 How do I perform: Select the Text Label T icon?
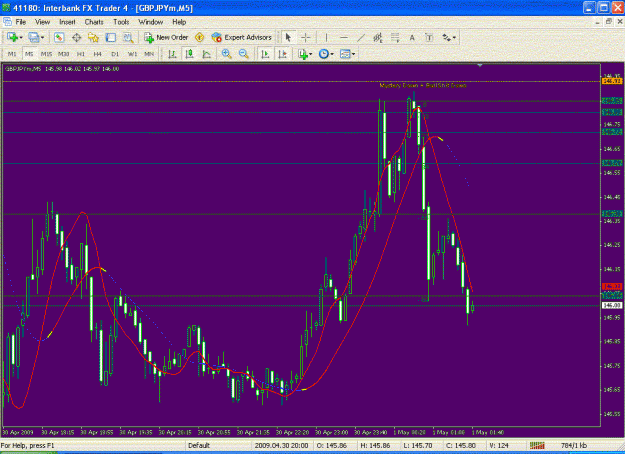pyautogui.click(x=429, y=37)
